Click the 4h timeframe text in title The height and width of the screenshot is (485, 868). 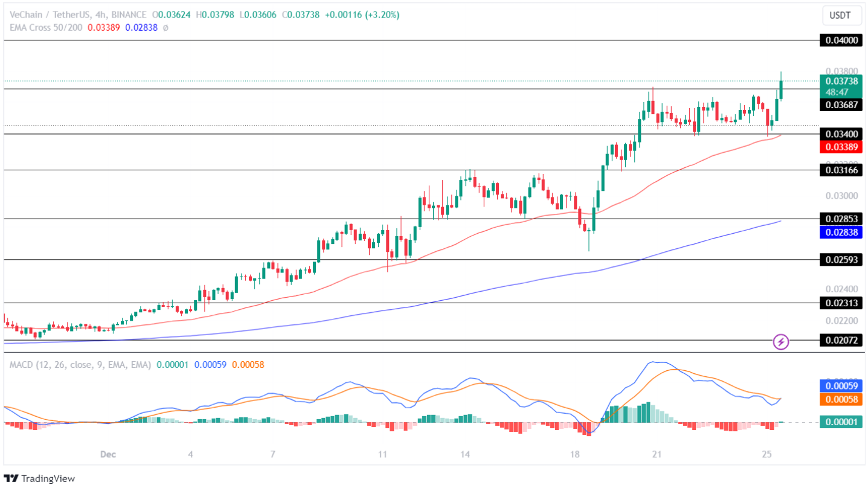pyautogui.click(x=100, y=14)
